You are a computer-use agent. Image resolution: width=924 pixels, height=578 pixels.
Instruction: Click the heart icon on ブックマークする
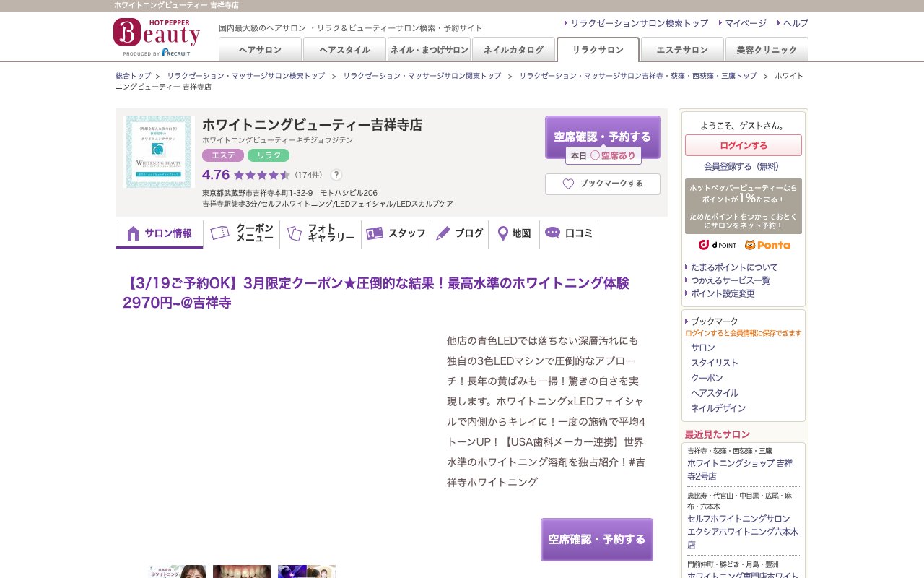tap(568, 184)
